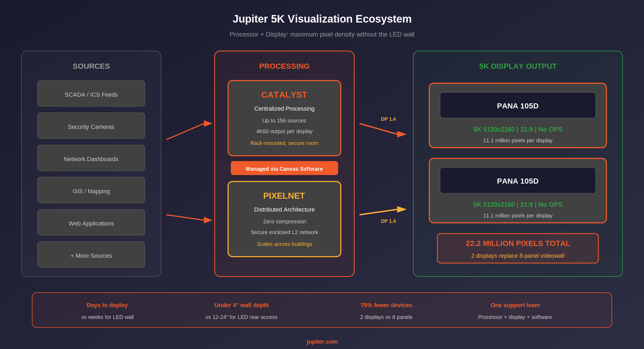Click the 2 displays replace 8-panel videowall text
Screen dimensions: 644x349
point(518,256)
